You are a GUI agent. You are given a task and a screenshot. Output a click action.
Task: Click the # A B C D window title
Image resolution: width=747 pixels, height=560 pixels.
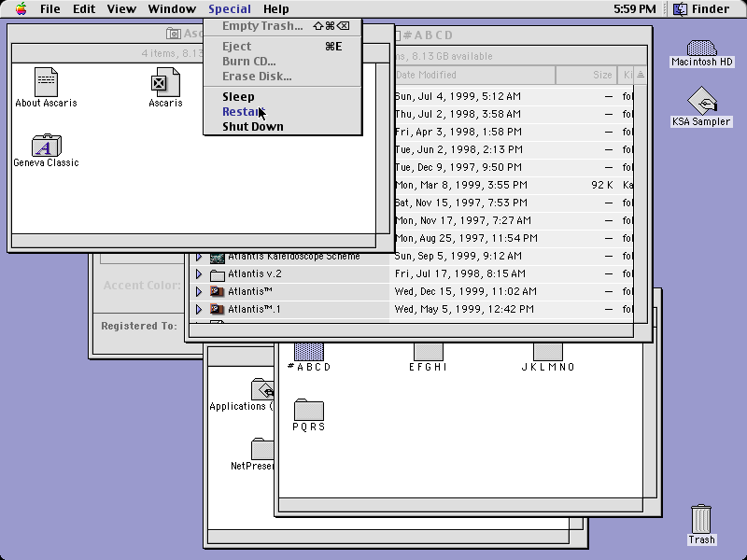coord(428,35)
